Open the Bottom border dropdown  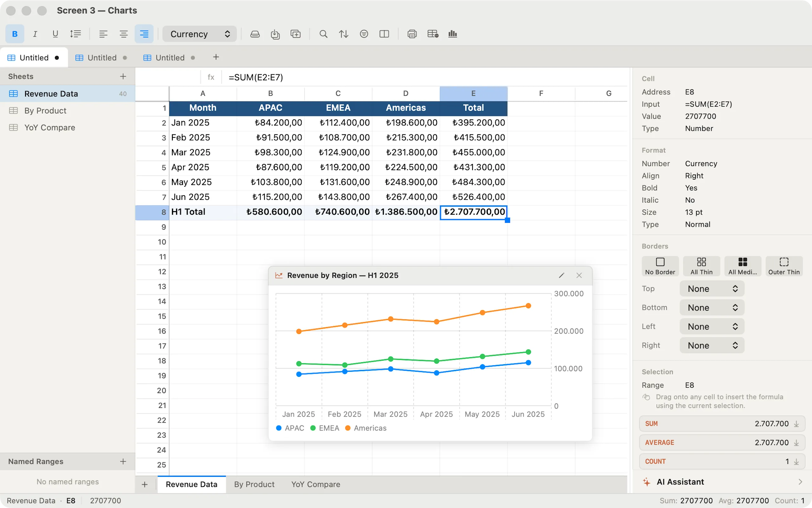[x=712, y=307]
